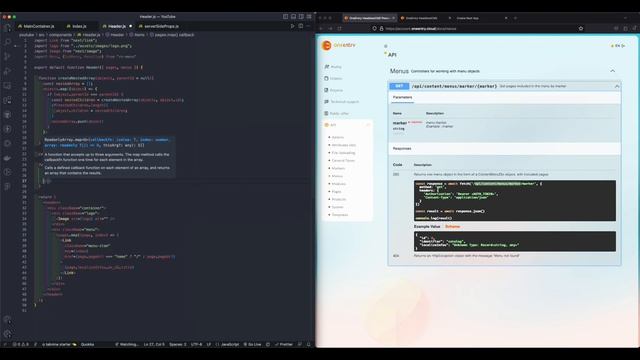640x360 pixels.
Task: Open Public offer in OneEntry sidebar
Action: click(337, 113)
